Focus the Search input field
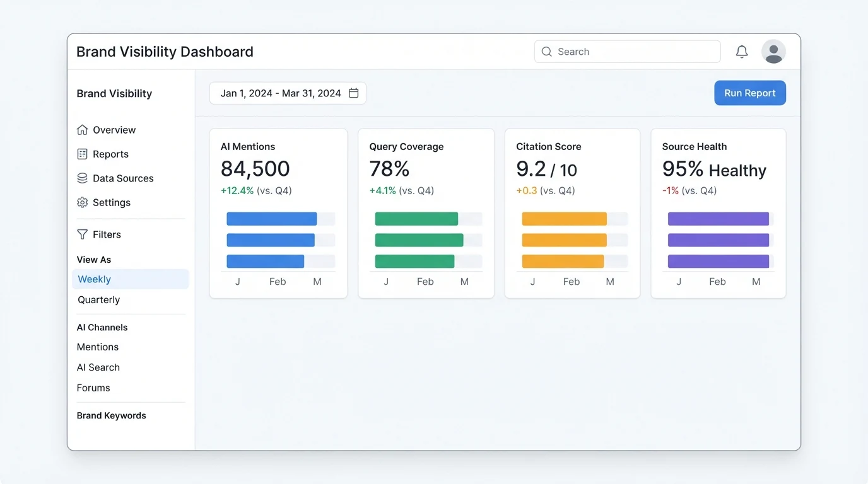 click(x=627, y=52)
